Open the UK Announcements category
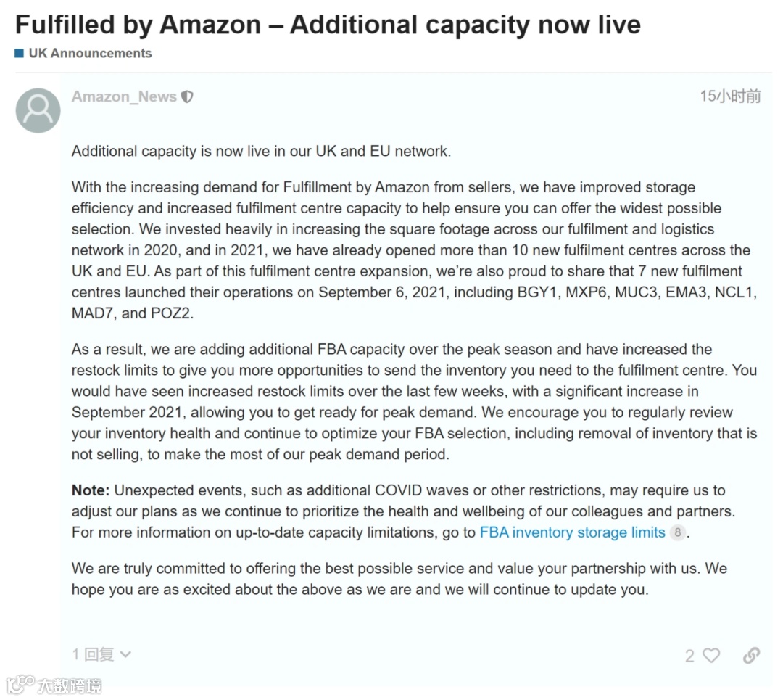The height and width of the screenshot is (700, 783). click(x=90, y=53)
